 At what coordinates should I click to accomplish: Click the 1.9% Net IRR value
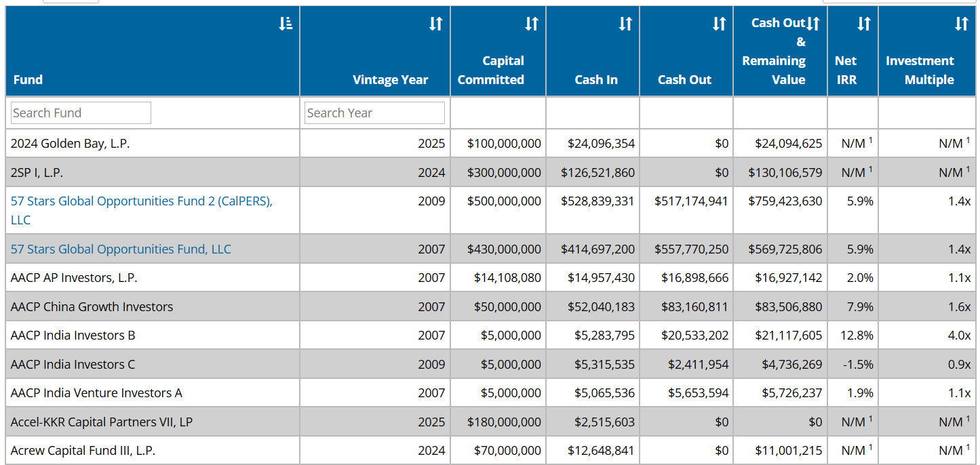click(860, 392)
